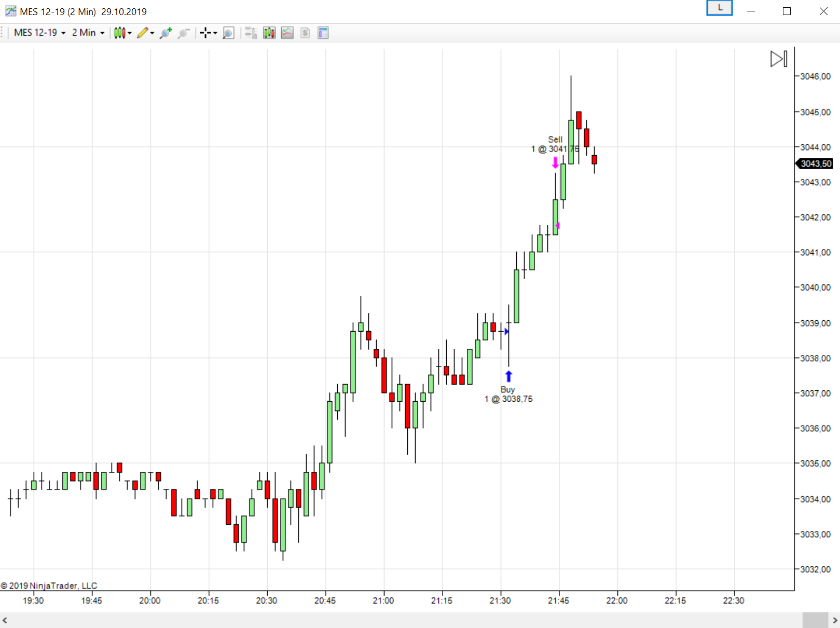Click the 20:15 time axis label
This screenshot has width=840, height=628.
208,600
